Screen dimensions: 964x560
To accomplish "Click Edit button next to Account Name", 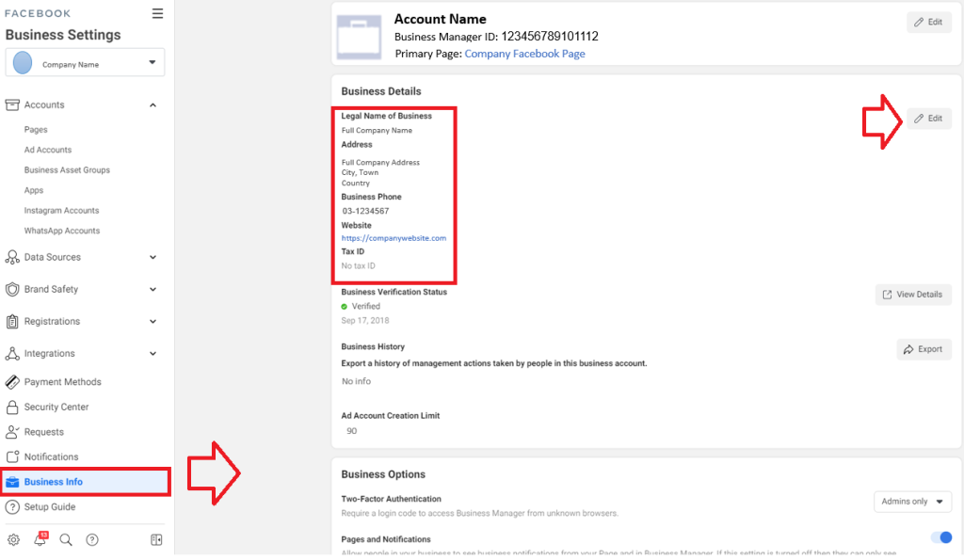I will point(928,23).
